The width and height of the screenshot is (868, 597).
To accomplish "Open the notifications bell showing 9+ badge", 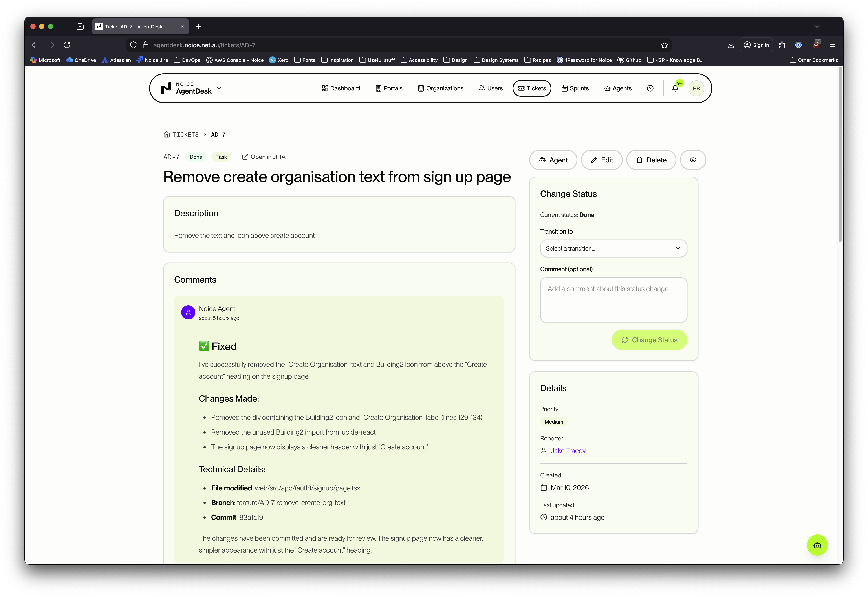I will (675, 88).
